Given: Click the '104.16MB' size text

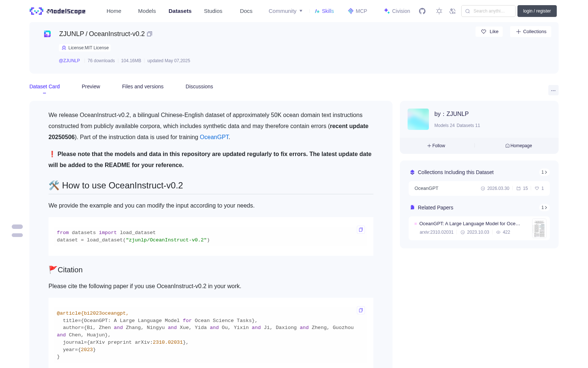Looking at the screenshot, I should pos(131,61).
